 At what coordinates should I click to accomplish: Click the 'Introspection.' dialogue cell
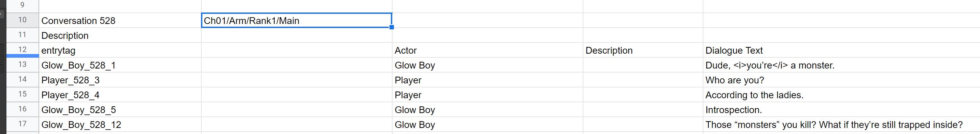(841, 109)
